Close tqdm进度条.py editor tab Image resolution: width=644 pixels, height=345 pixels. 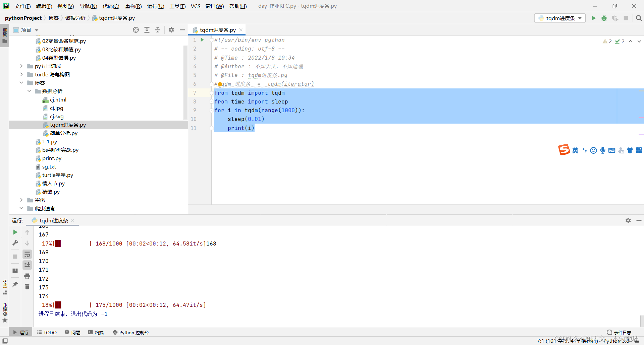241,30
